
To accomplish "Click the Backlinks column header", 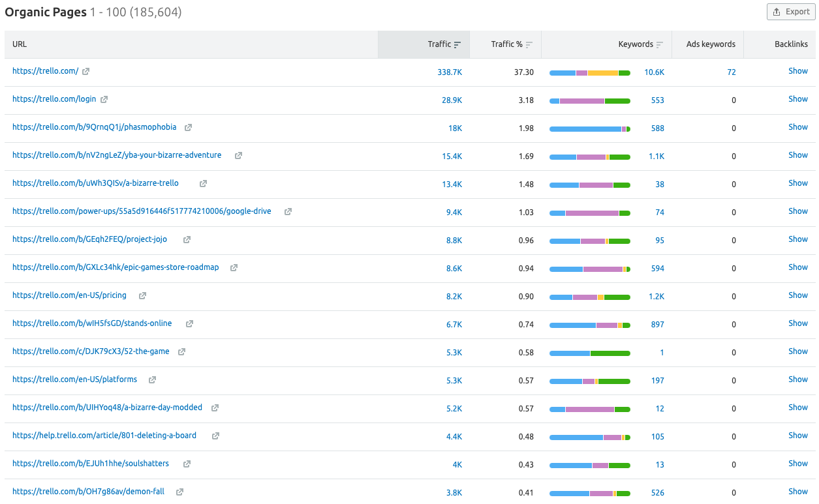I will pyautogui.click(x=791, y=44).
